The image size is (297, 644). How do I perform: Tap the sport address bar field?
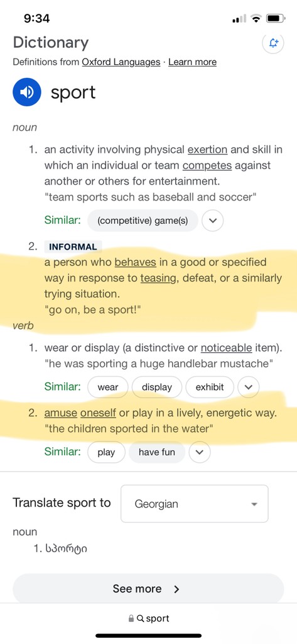click(148, 618)
